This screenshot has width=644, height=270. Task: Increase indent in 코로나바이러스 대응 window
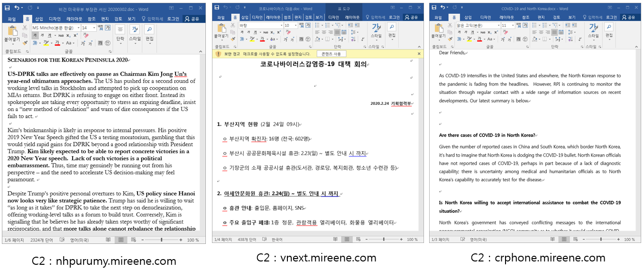(x=357, y=25)
